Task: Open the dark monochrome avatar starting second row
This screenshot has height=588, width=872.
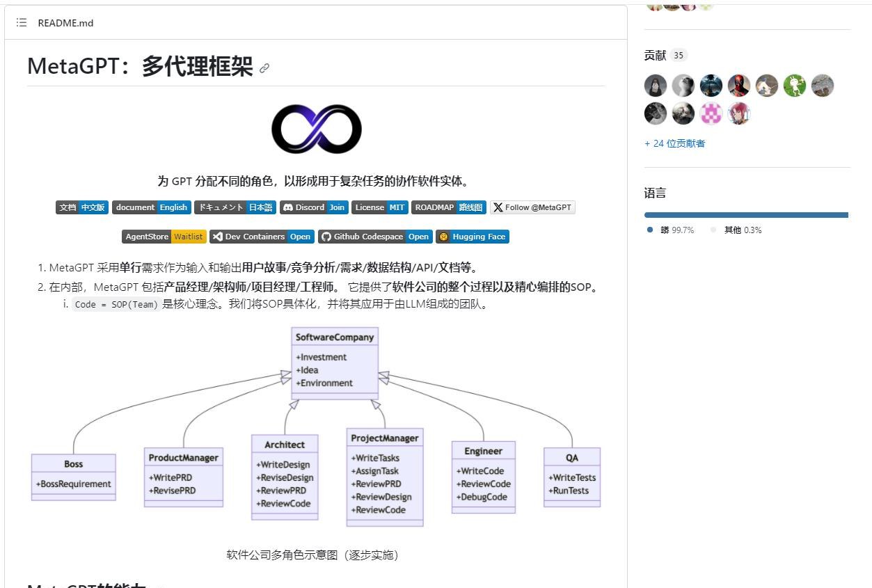Action: (656, 113)
